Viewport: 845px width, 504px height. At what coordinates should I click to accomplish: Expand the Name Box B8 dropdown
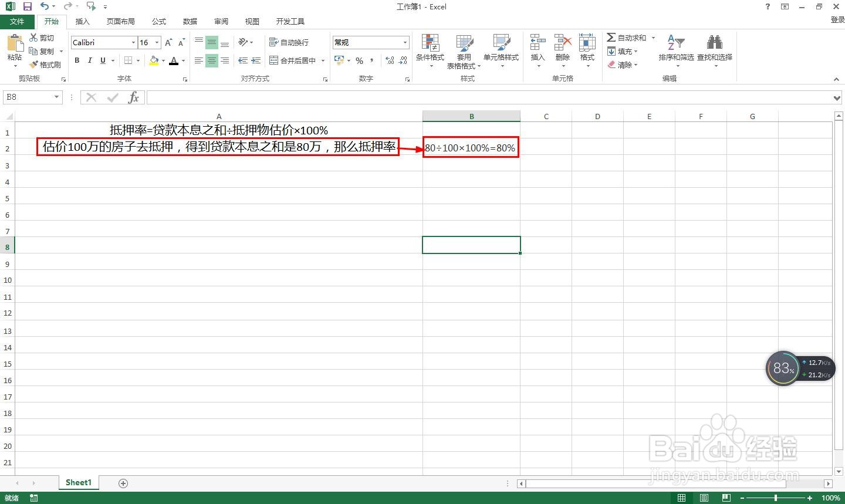click(57, 97)
